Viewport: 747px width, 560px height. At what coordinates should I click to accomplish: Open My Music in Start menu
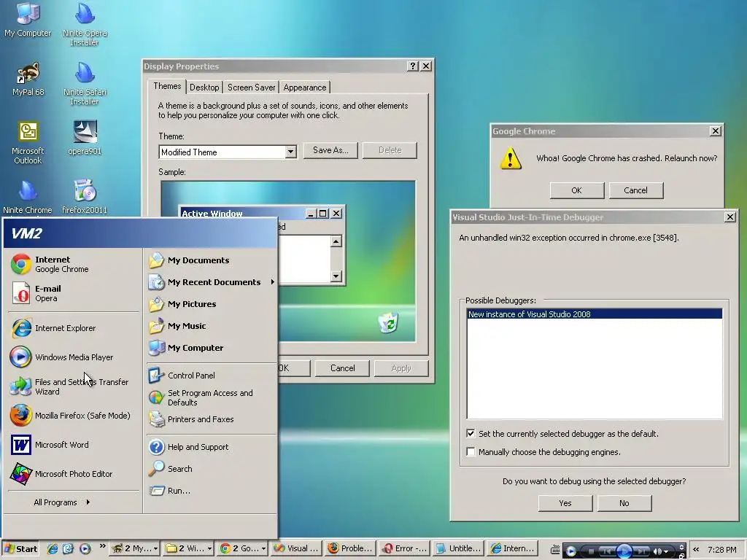(x=211, y=326)
